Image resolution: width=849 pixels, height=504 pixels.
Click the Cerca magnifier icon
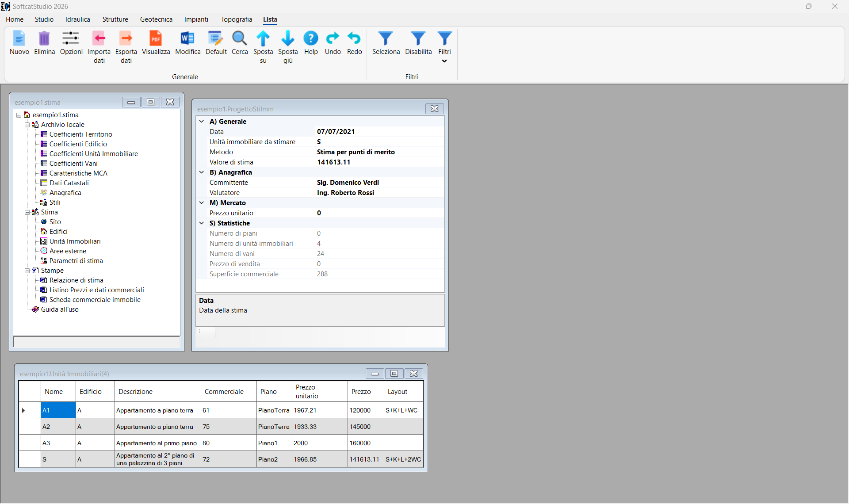click(x=240, y=38)
